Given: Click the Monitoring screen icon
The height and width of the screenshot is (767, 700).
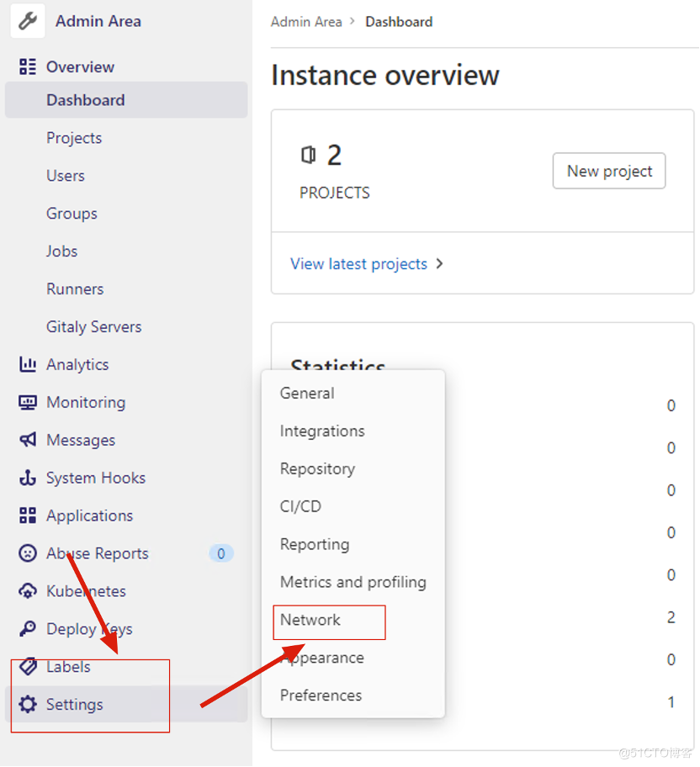Looking at the screenshot, I should (28, 402).
